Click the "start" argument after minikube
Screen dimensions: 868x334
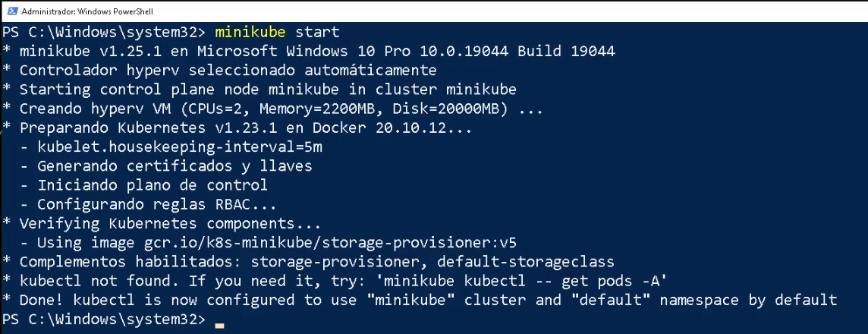coord(317,32)
